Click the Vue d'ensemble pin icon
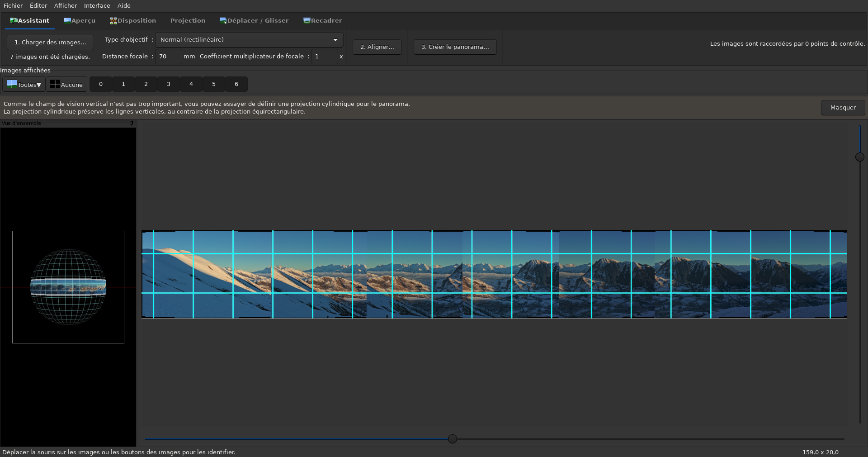The height and width of the screenshot is (457, 868). [x=132, y=123]
